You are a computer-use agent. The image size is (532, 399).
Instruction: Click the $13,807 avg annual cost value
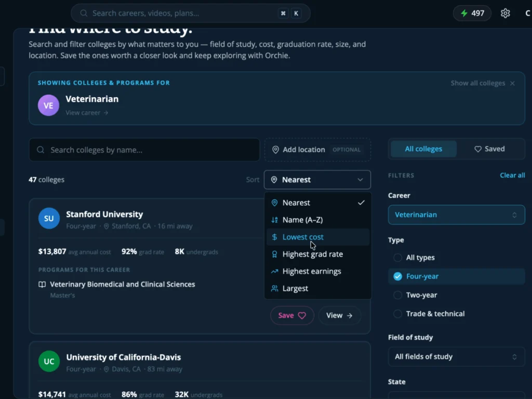[x=52, y=251]
